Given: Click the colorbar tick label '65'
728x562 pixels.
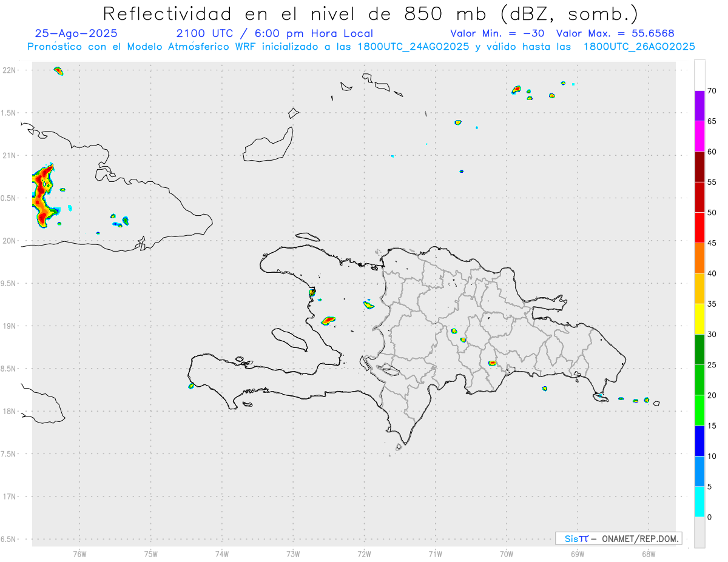Looking at the screenshot, I should [712, 121].
